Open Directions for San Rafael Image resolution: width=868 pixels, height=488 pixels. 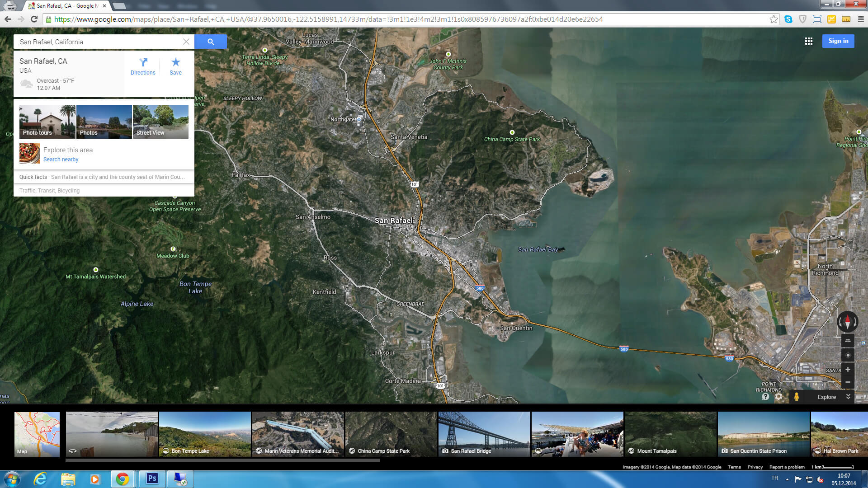(x=143, y=66)
